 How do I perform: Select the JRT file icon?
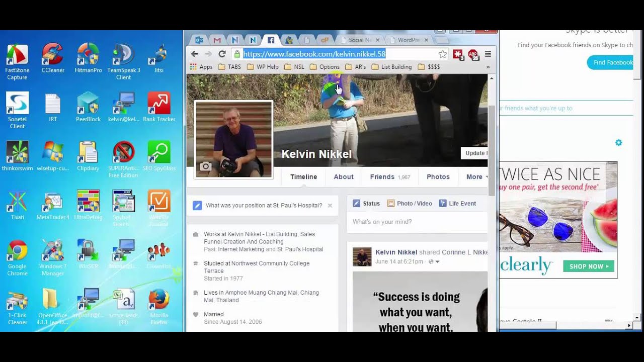[x=53, y=108]
